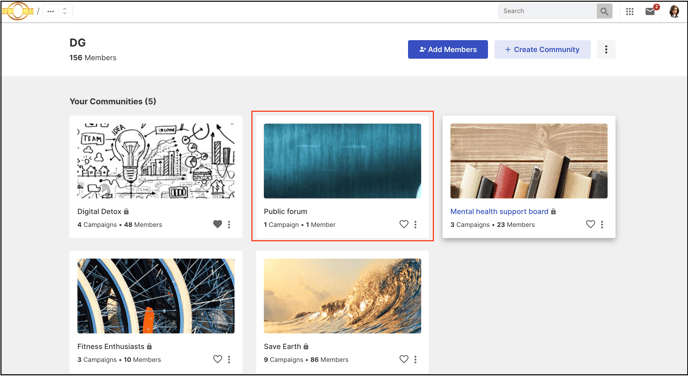Open the apps grid menu
688x376 pixels.
630,11
